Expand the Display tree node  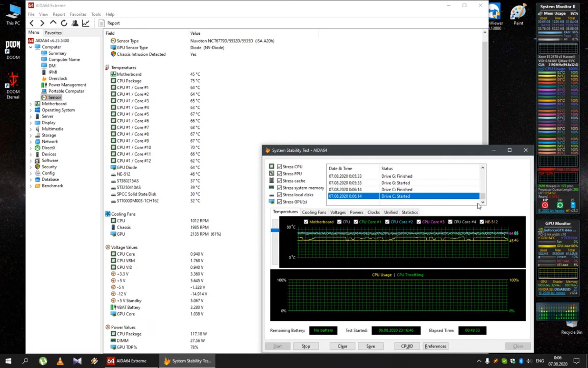[31, 123]
